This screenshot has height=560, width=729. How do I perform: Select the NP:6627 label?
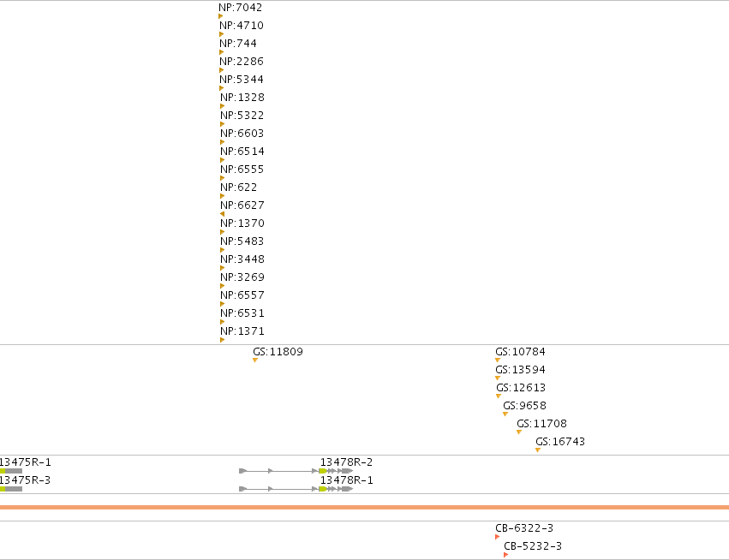[242, 206]
